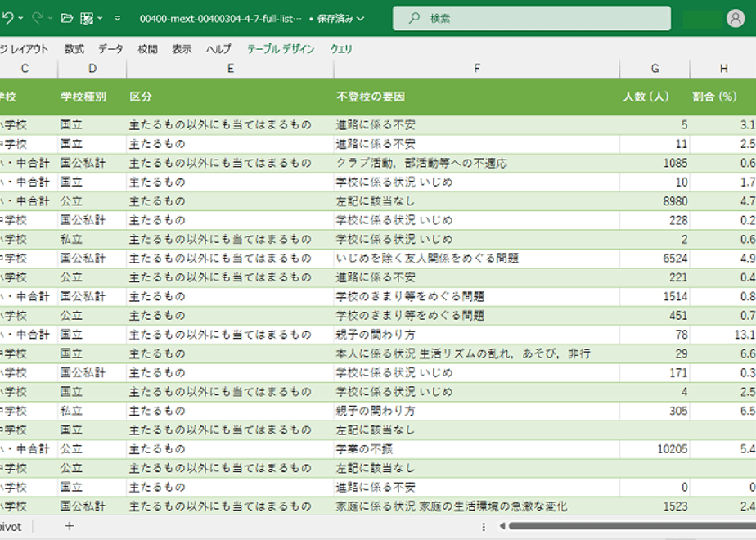Select the cell with value 8980
Screen dimensions: 756x540
[655, 201]
